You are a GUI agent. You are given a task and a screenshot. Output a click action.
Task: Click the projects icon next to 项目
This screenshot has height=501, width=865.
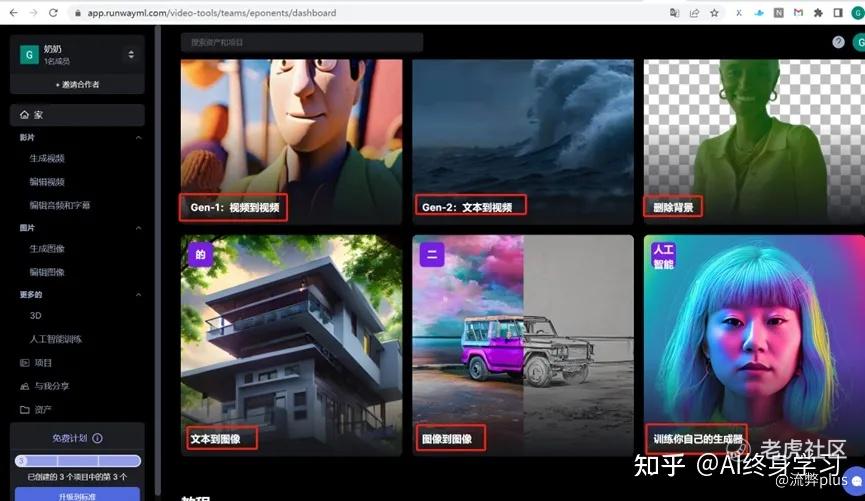click(24, 363)
